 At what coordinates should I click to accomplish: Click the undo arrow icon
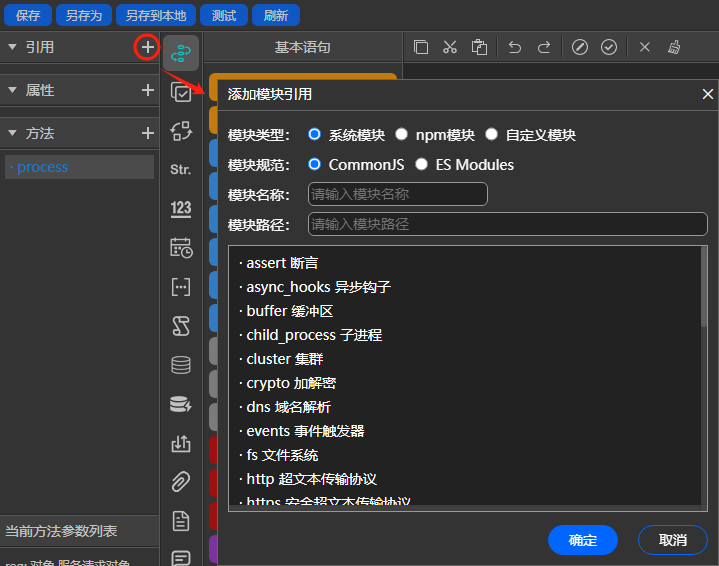[514, 47]
